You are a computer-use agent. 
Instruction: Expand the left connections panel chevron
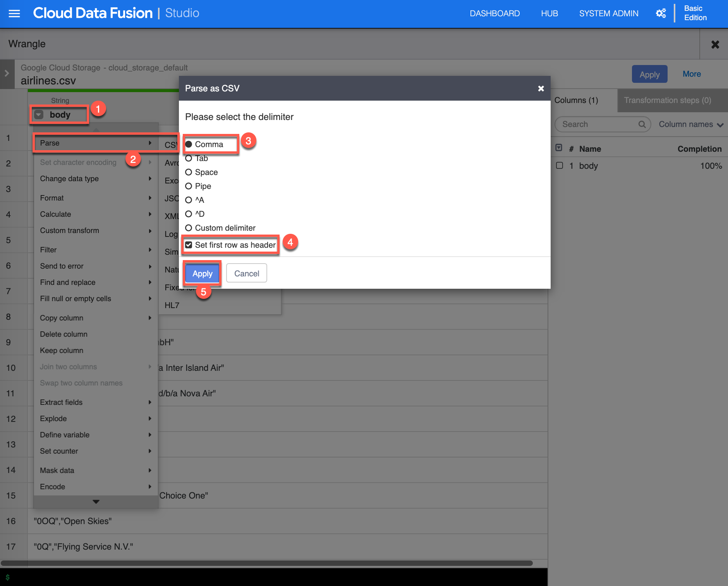point(7,73)
